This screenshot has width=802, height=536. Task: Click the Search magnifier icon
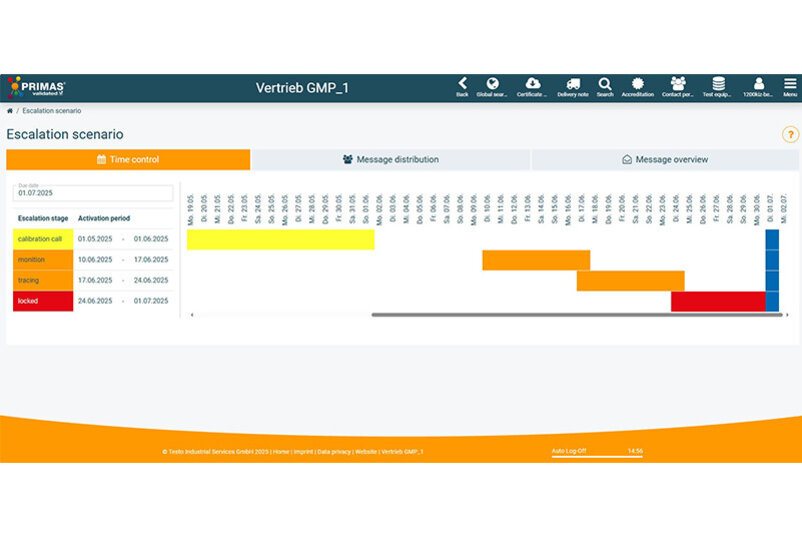pos(605,84)
